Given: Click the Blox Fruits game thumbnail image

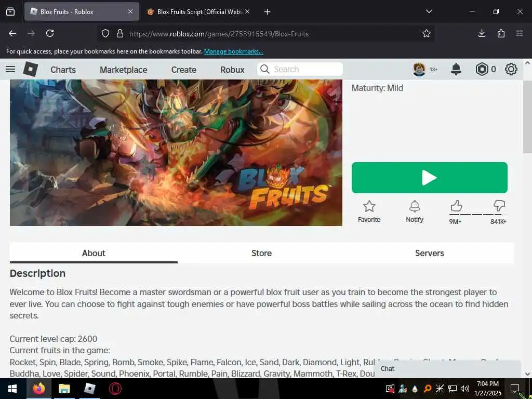Looking at the screenshot, I should pyautogui.click(x=176, y=153).
